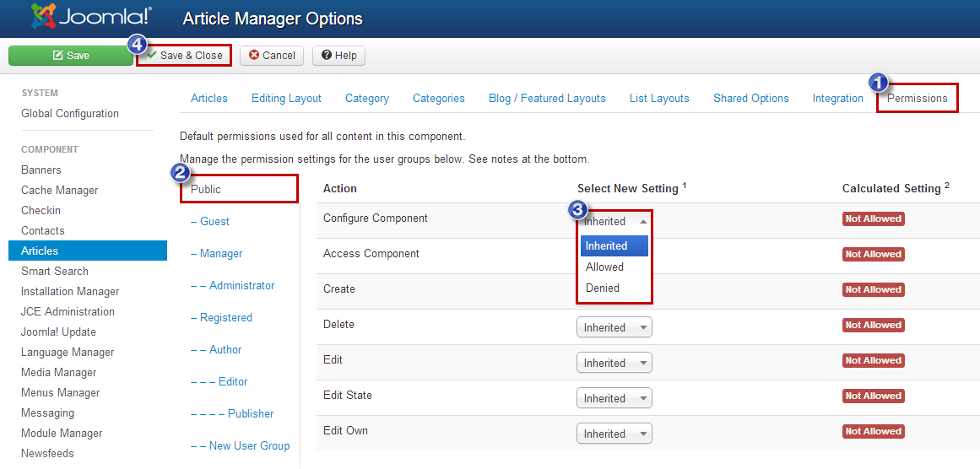Open Contacts in the sidebar
Image resolution: width=980 pixels, height=469 pixels.
point(42,230)
